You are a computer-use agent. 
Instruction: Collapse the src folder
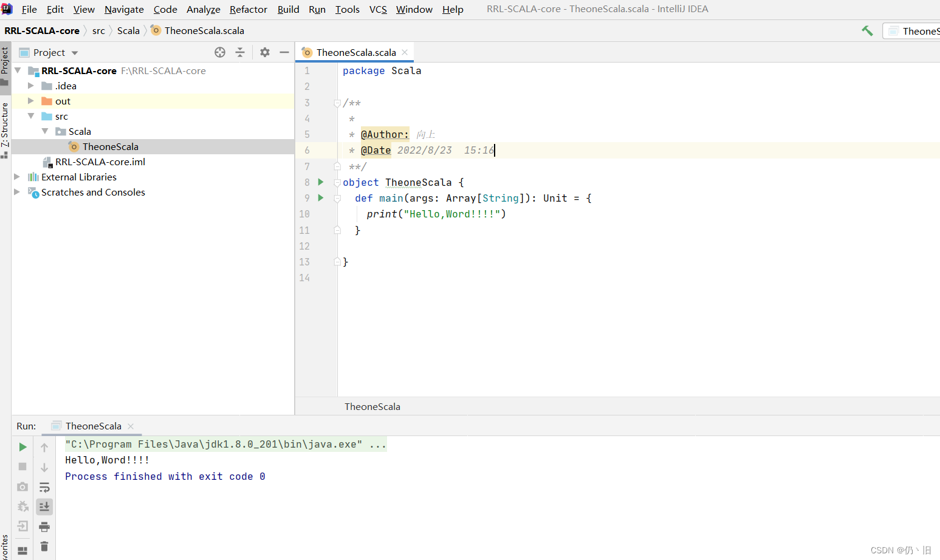pyautogui.click(x=31, y=116)
